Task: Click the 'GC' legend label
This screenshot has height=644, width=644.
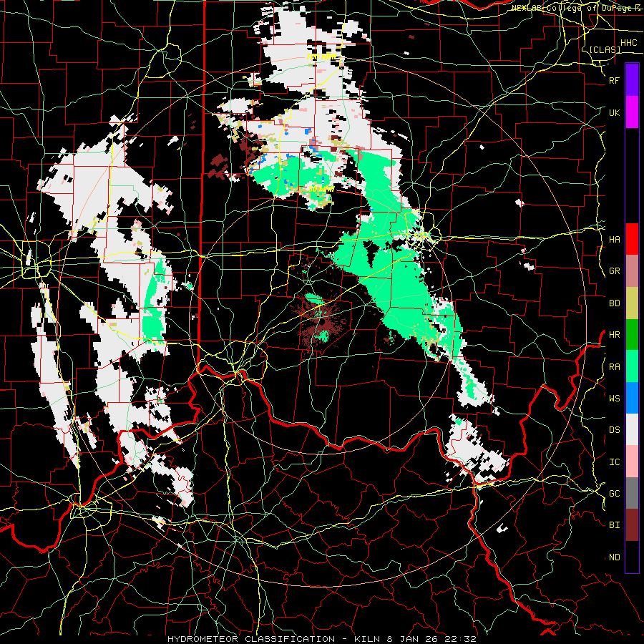Action: tap(614, 494)
